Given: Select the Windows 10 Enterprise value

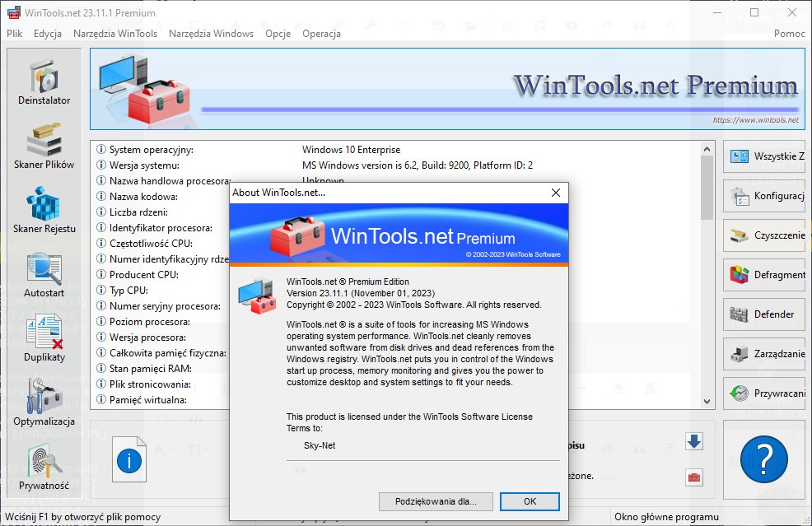Looking at the screenshot, I should coord(351,150).
